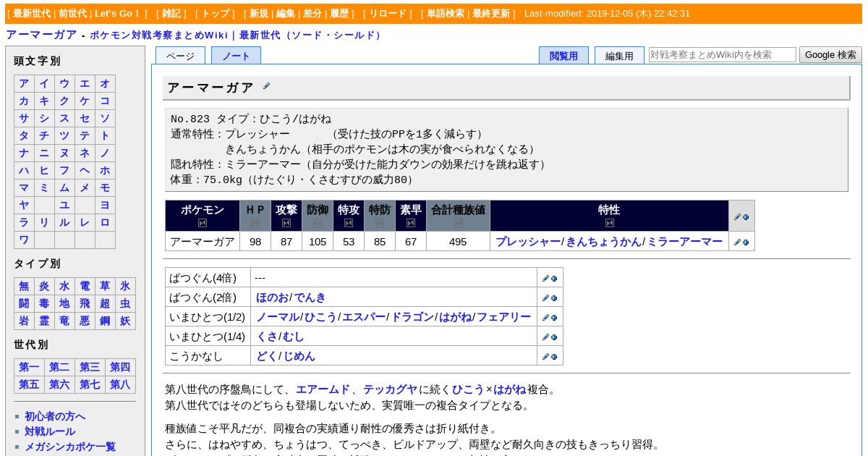The width and height of the screenshot is (868, 456).
Task: Sort stats table by 特性 column icon
Action: 609,223
